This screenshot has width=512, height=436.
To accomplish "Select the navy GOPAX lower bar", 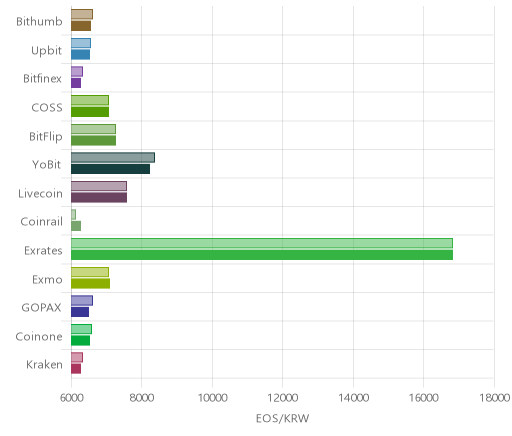I will 80,312.
